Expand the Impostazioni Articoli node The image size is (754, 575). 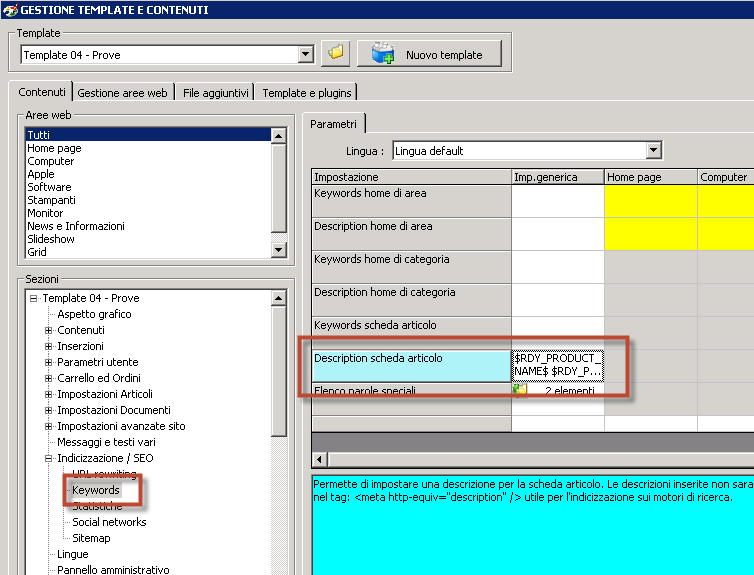tap(48, 394)
